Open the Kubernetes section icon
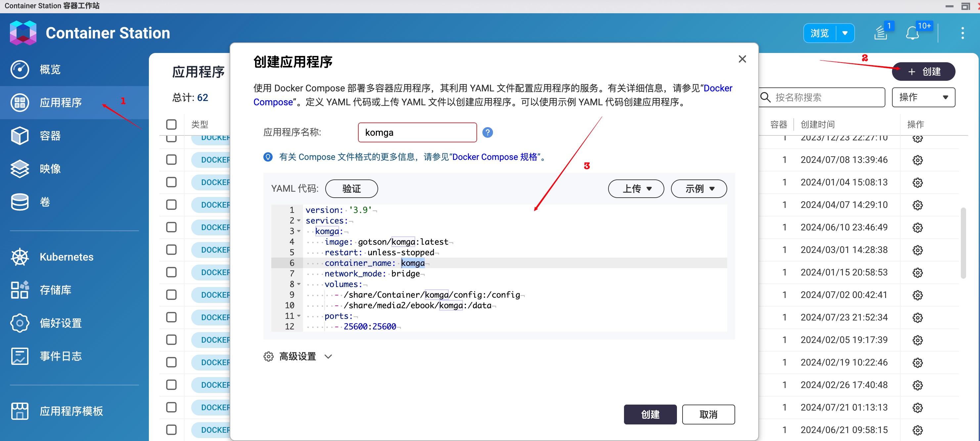980x441 pixels. click(x=20, y=257)
